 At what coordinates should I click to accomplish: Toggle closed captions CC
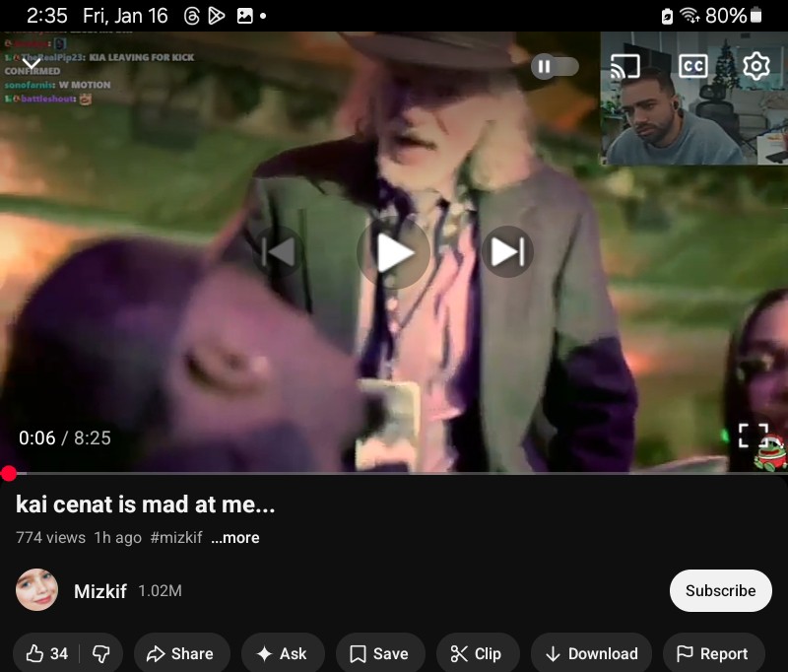pos(693,66)
